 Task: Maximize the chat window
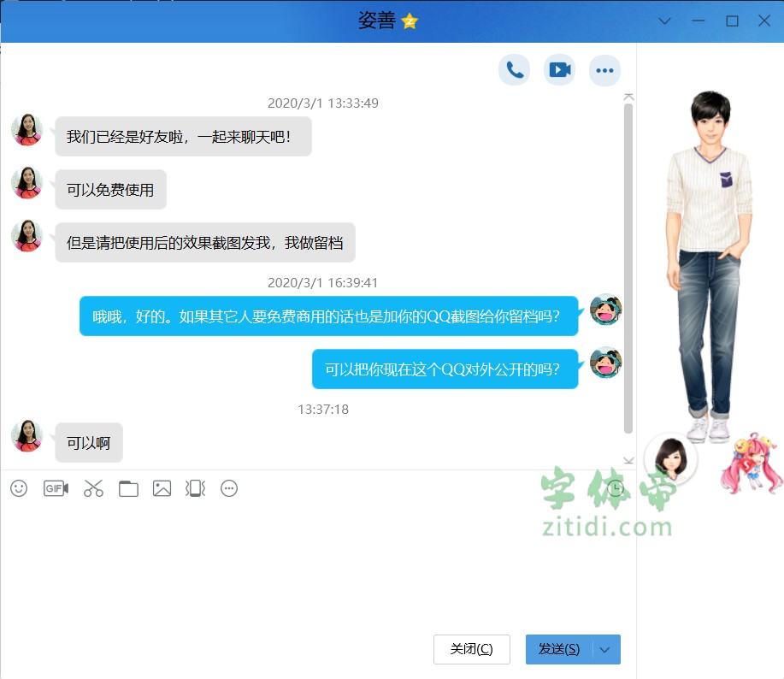point(732,21)
